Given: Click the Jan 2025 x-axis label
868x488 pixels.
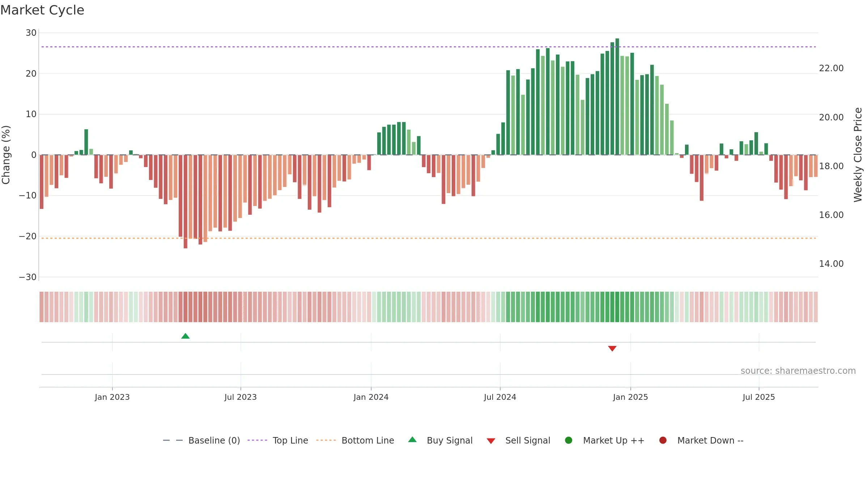Looking at the screenshot, I should 630,397.
